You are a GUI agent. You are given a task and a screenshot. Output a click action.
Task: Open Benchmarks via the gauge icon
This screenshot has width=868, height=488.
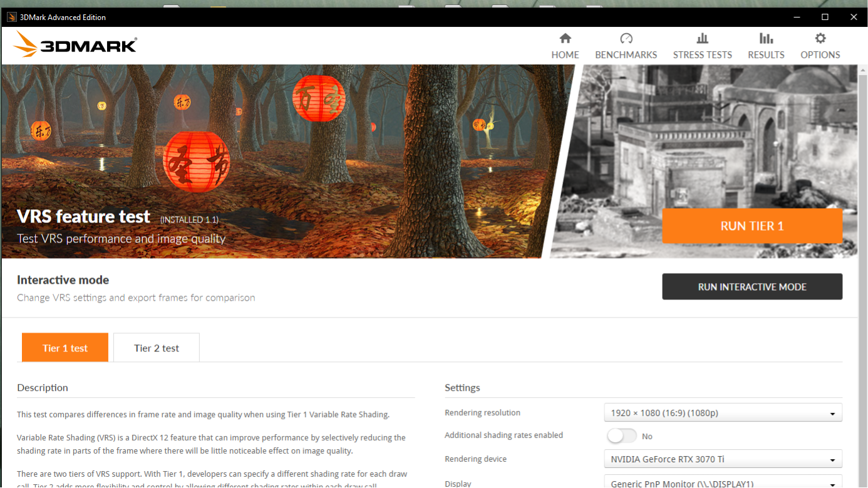coord(626,39)
